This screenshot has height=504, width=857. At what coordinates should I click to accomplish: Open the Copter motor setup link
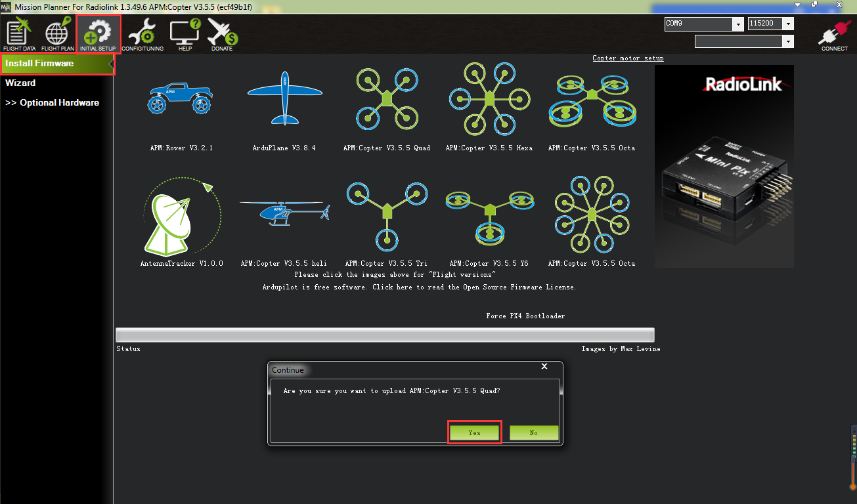point(628,58)
